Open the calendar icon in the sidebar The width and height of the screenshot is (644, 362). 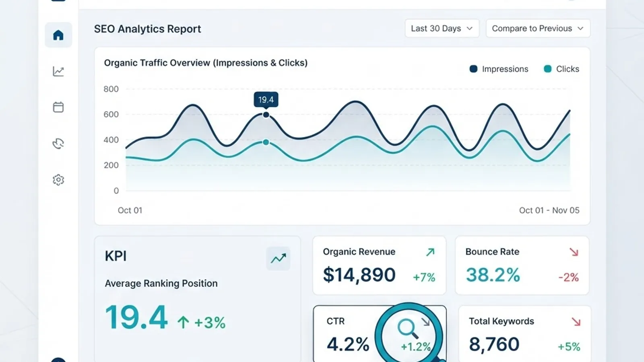[x=58, y=107]
